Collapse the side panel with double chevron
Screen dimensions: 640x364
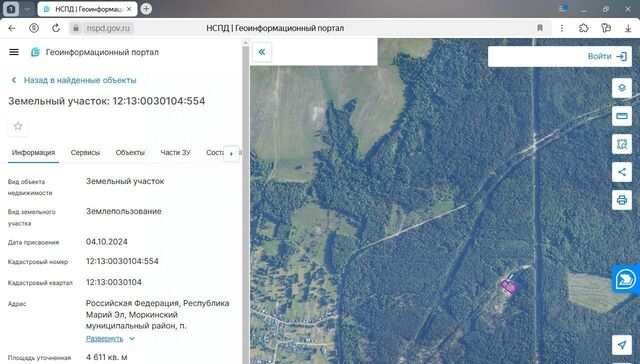262,52
